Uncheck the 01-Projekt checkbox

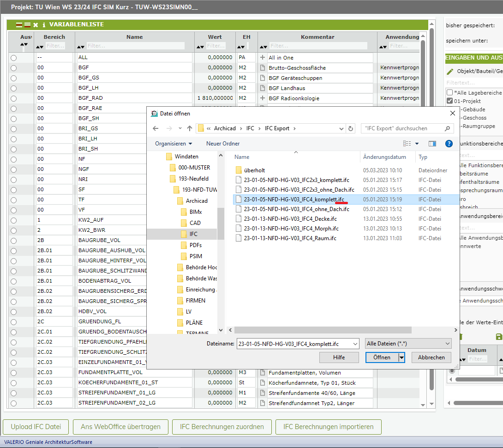[x=449, y=101]
